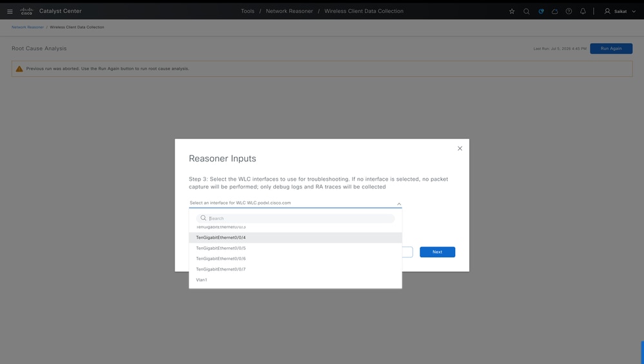This screenshot has width=644, height=364.
Task: Collapse the WLC interface dropdown chevron
Action: coord(399,203)
